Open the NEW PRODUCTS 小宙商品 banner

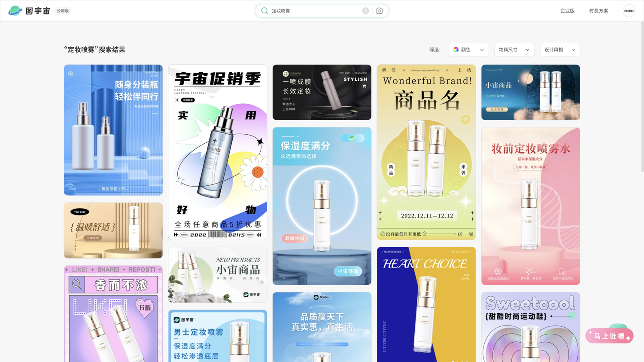tap(218, 275)
